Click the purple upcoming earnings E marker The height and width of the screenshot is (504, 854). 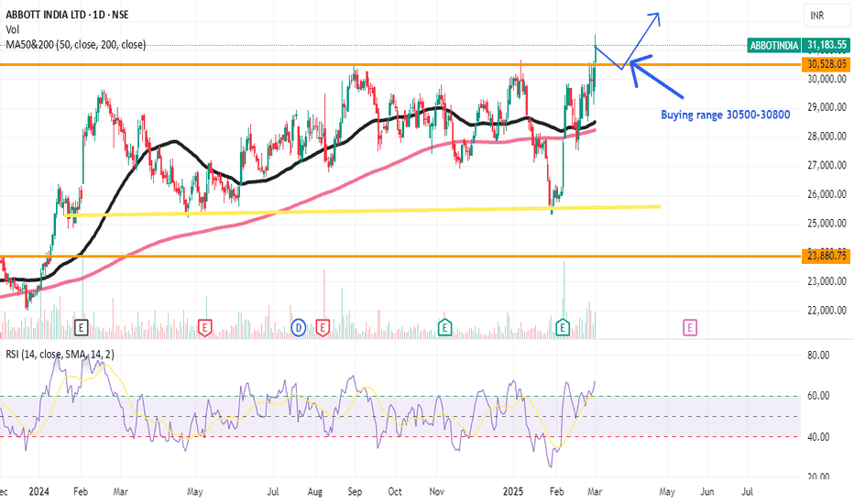click(689, 327)
